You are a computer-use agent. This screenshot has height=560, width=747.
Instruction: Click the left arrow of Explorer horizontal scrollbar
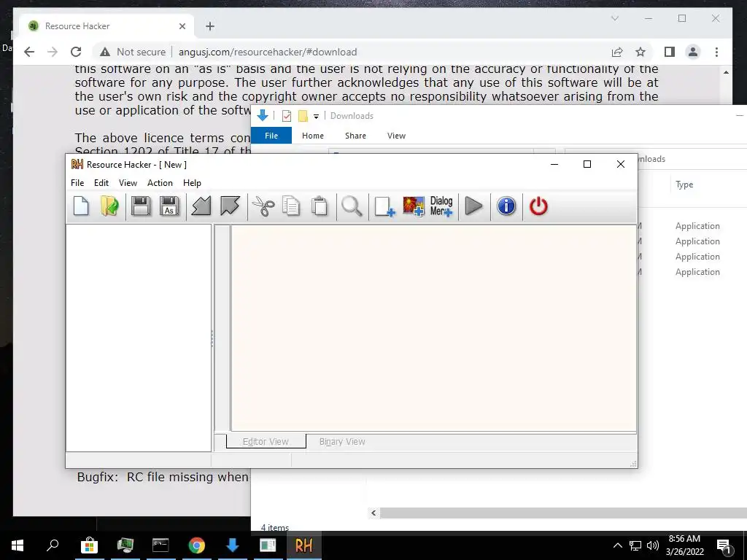(373, 513)
